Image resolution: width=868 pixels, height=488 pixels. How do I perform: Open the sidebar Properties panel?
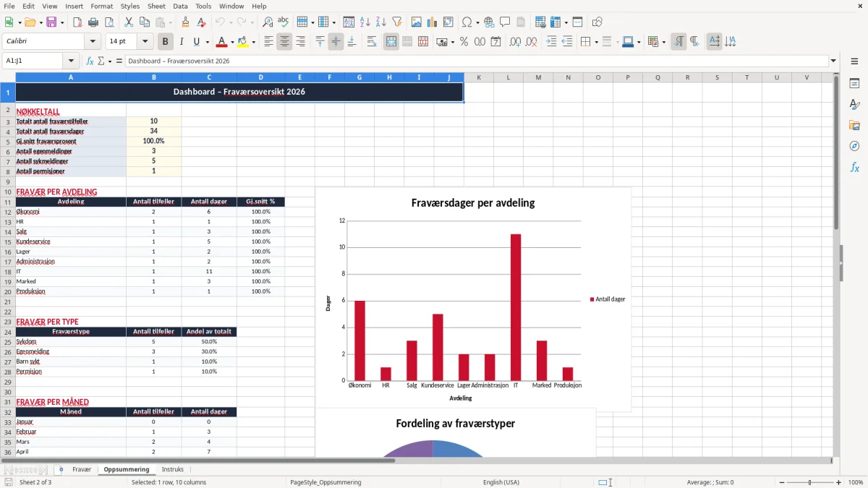click(x=854, y=84)
